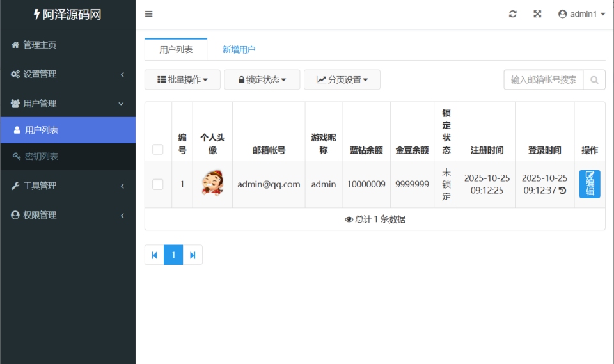Open the 批量操作 dropdown

click(182, 80)
